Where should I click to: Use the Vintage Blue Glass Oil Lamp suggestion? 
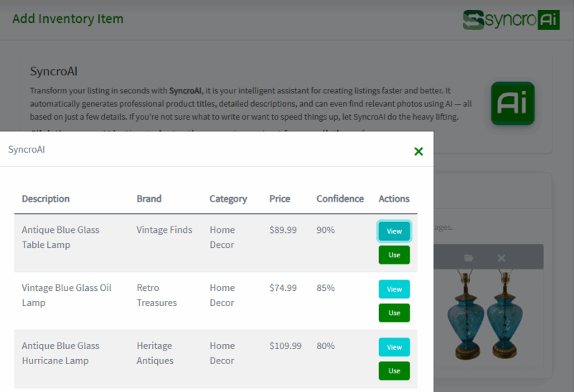(394, 313)
